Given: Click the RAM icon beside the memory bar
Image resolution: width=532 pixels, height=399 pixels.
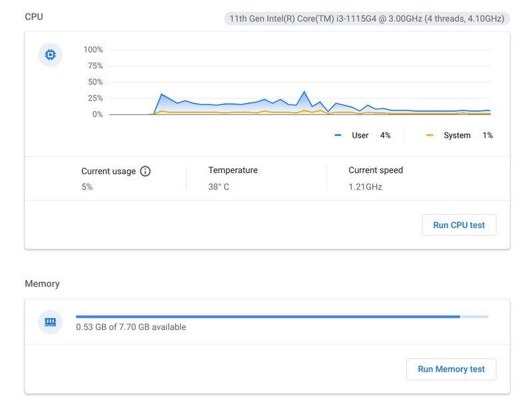Looking at the screenshot, I should [x=49, y=322].
